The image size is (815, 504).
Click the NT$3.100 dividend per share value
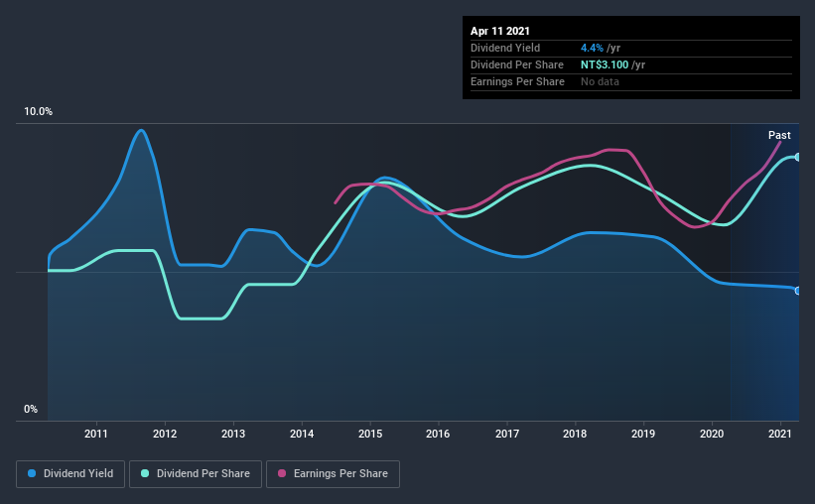[605, 64]
